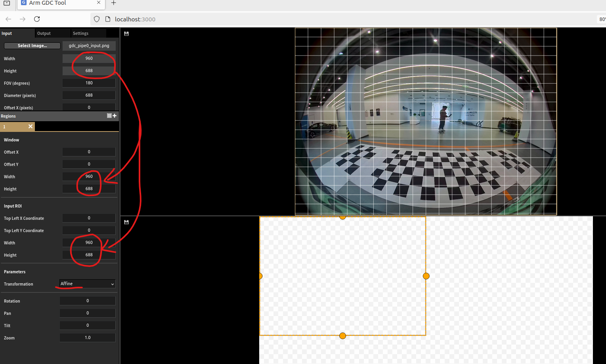Image resolution: width=606 pixels, height=364 pixels.
Task: Close region 1 tab with X
Action: pos(31,126)
